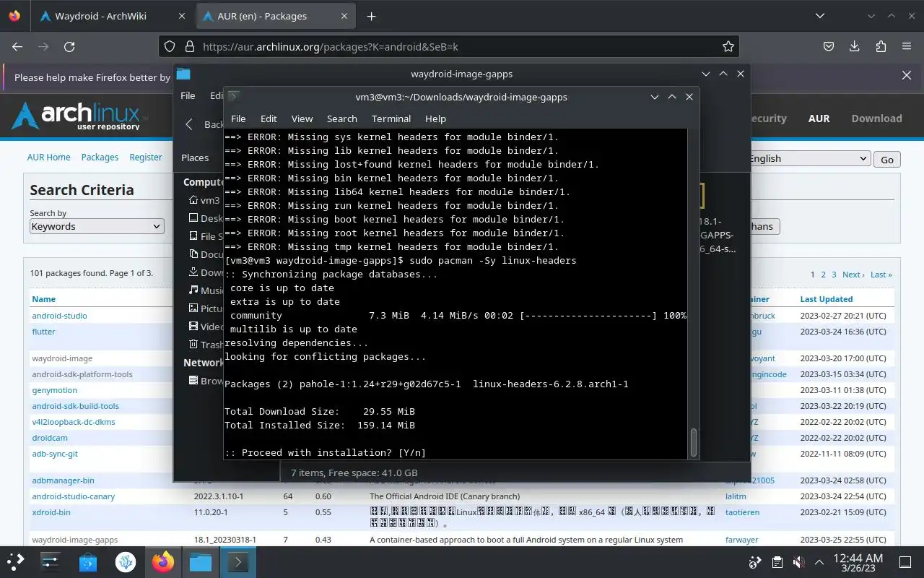Viewport: 924px width, 578px height.
Task: Open the genymotion package
Action: 54,390
